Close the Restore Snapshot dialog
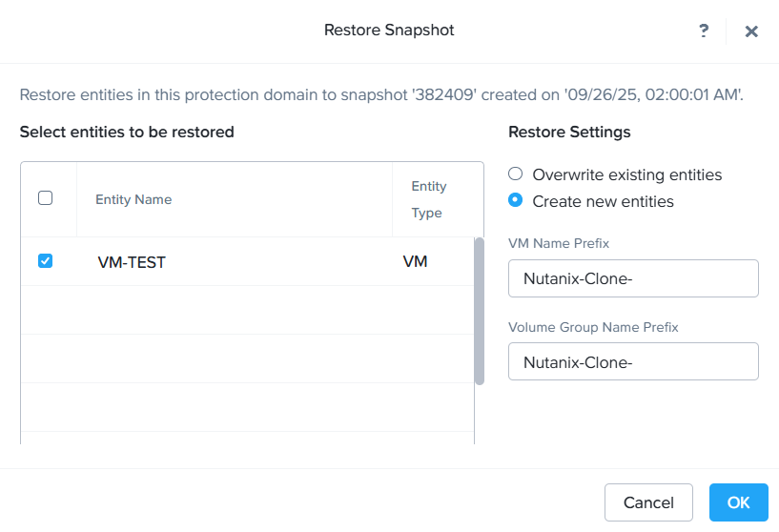The width and height of the screenshot is (779, 532). pos(751,31)
